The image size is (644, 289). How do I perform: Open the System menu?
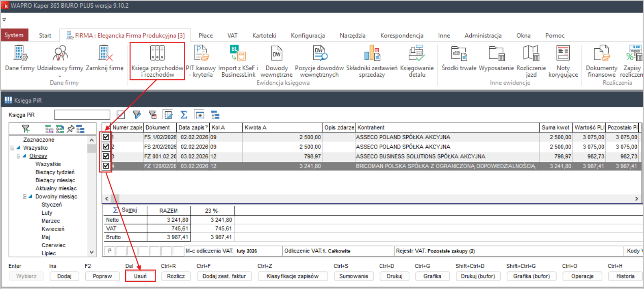(x=14, y=35)
